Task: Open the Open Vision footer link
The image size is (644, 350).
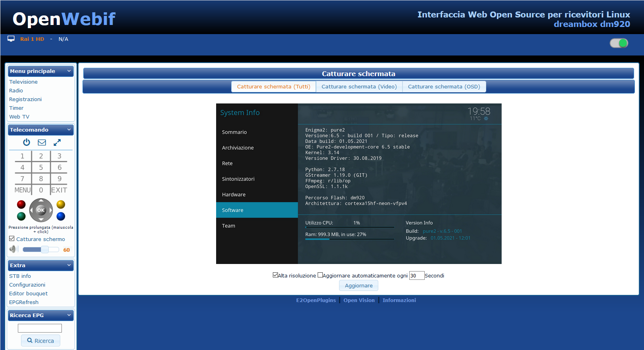Action: (359, 300)
